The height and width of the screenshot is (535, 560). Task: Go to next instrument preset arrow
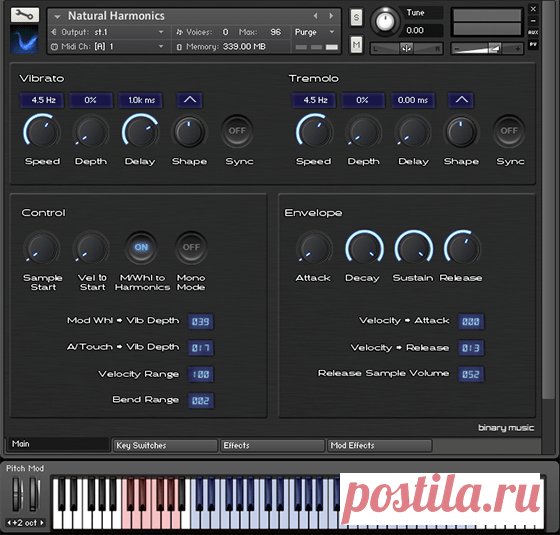pos(331,16)
